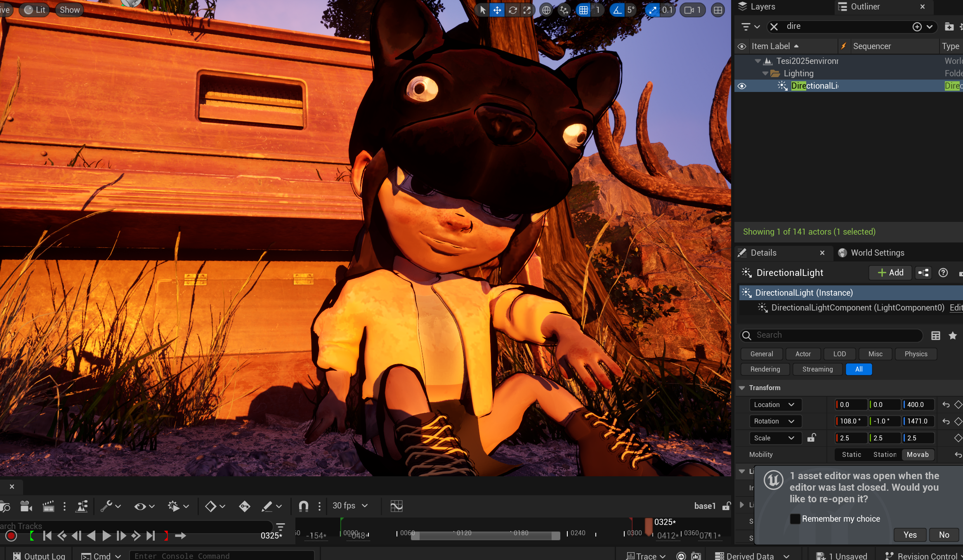Viewport: 963px width, 560px height.
Task: Toggle rotation angle snapping
Action: (x=617, y=10)
